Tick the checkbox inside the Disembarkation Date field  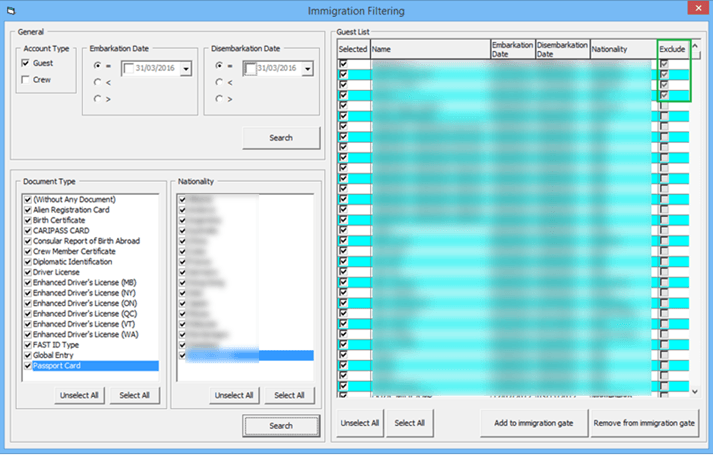pos(251,69)
